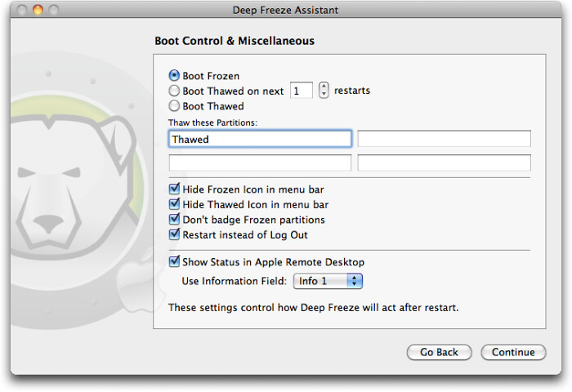
Task: Open the Info 1 information field dropdown
Action: (x=327, y=281)
